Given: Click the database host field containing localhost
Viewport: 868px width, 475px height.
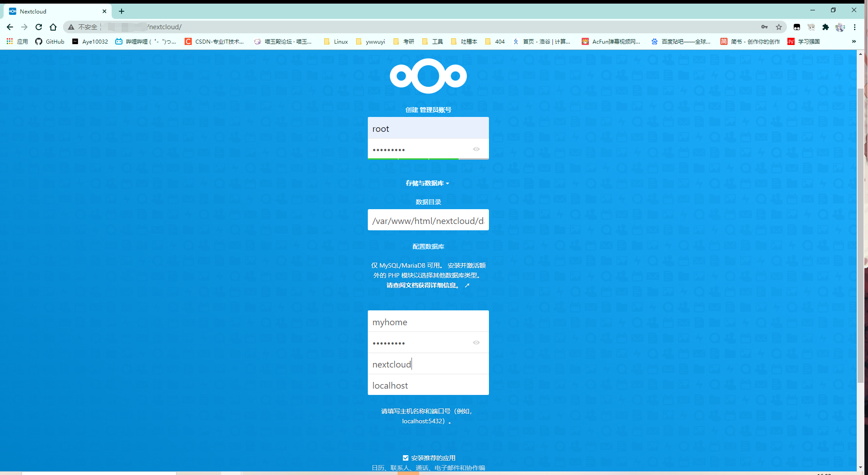Looking at the screenshot, I should [428, 385].
